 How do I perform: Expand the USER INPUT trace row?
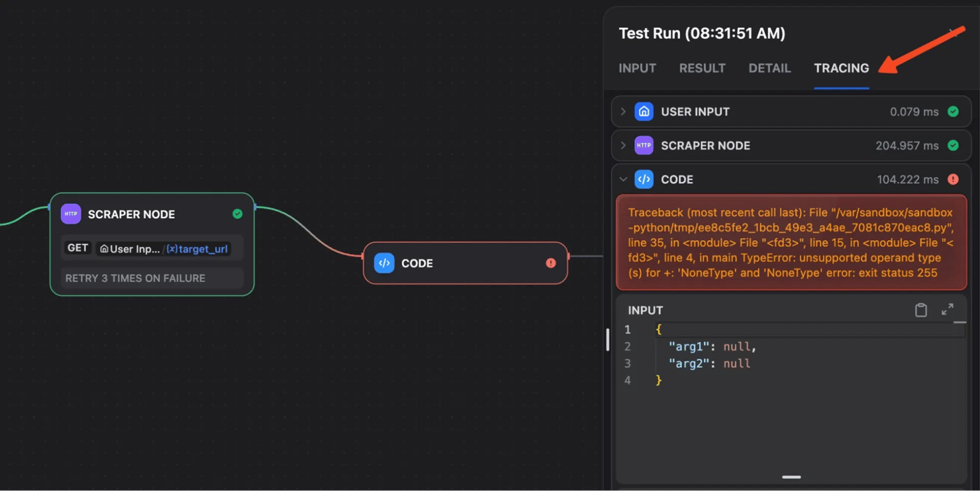click(623, 112)
